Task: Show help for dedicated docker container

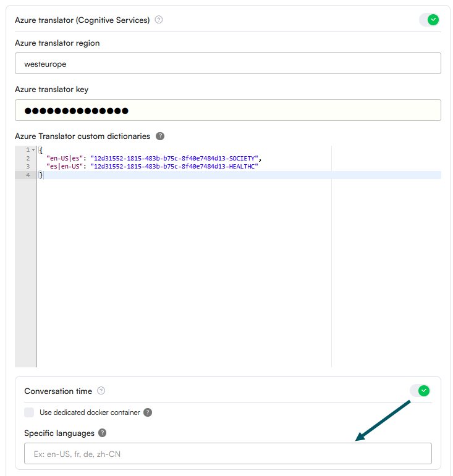Action: 148,412
